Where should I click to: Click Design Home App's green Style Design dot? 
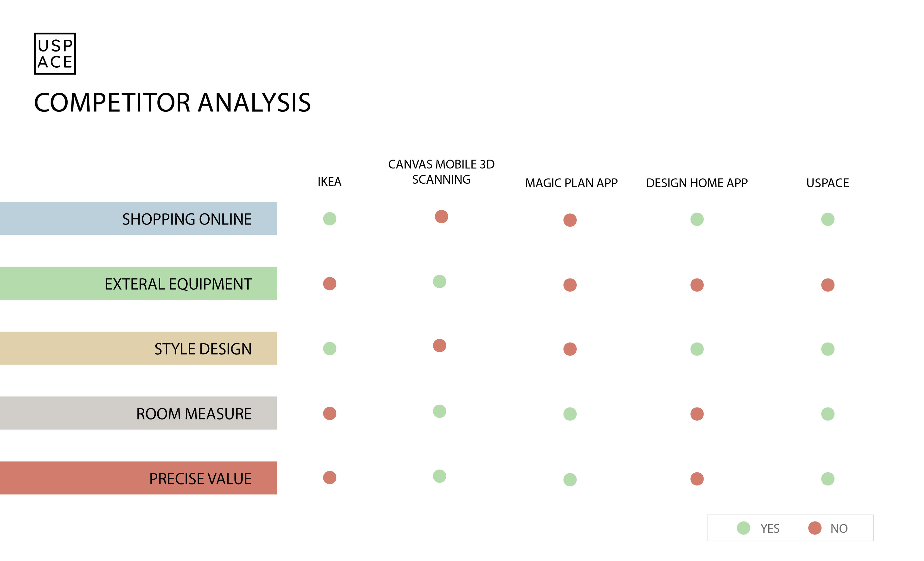697,349
